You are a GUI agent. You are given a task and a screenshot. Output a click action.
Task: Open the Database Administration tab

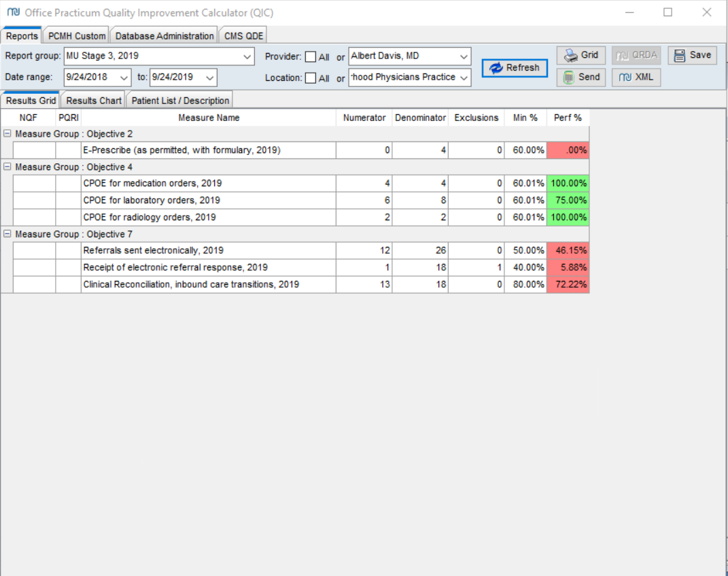point(164,36)
